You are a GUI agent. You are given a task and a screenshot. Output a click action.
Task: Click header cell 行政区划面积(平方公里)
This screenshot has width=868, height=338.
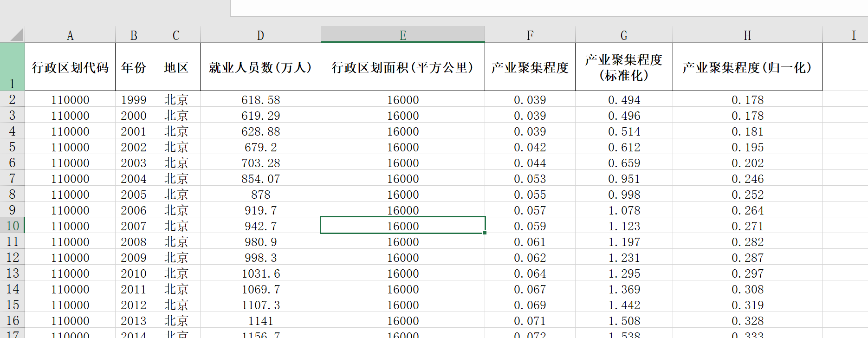tap(403, 67)
